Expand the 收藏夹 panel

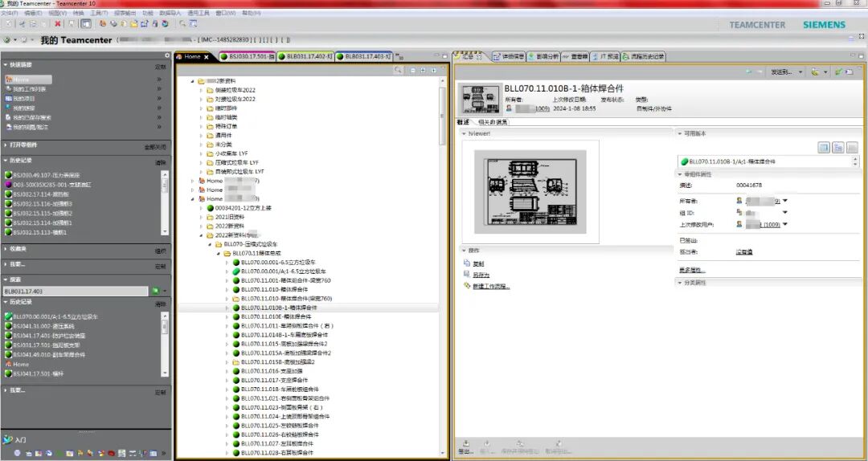[x=6, y=249]
